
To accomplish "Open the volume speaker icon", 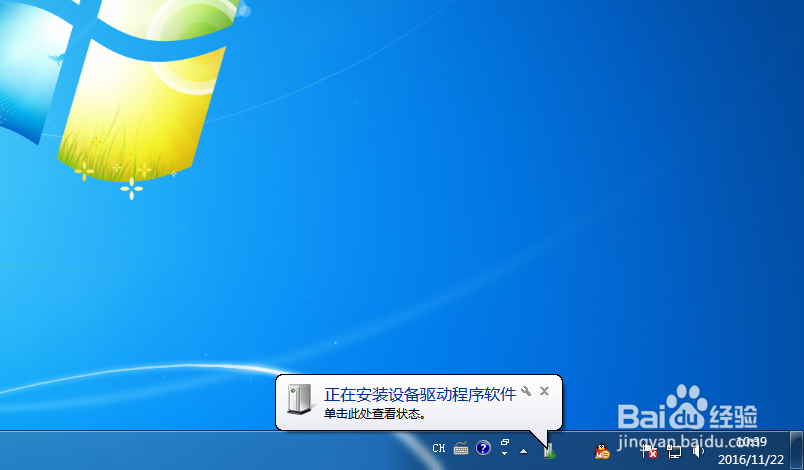I will click(x=698, y=451).
